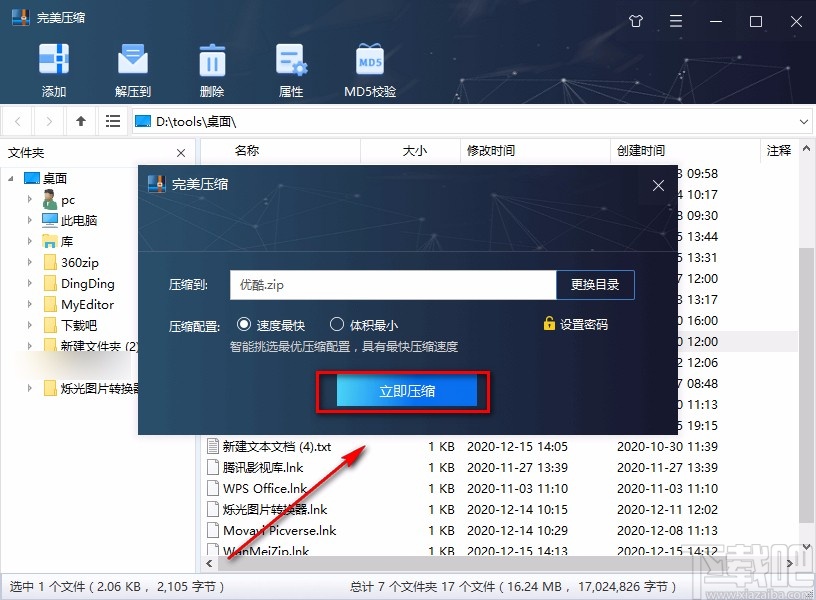
Task: Expand the MyEditor tree node
Action: coord(30,304)
